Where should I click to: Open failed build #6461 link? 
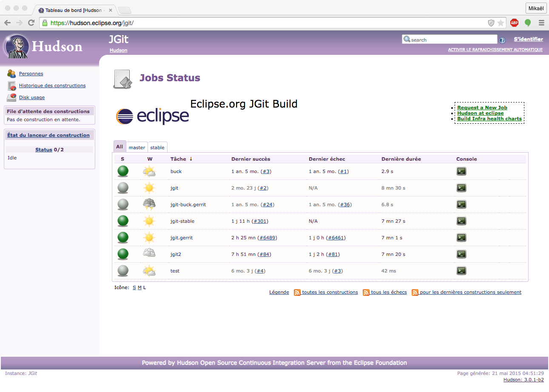336,238
